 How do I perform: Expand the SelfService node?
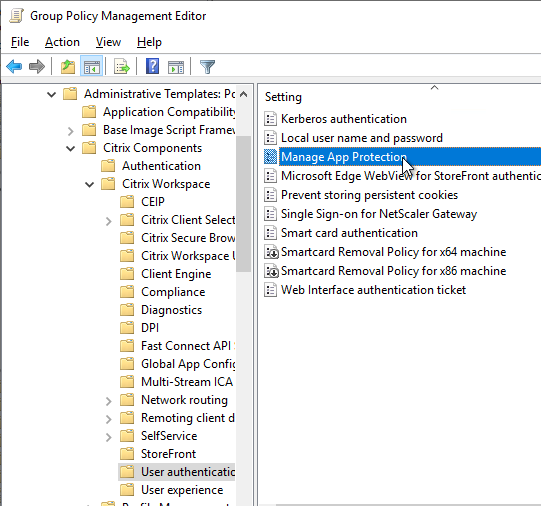(x=109, y=437)
